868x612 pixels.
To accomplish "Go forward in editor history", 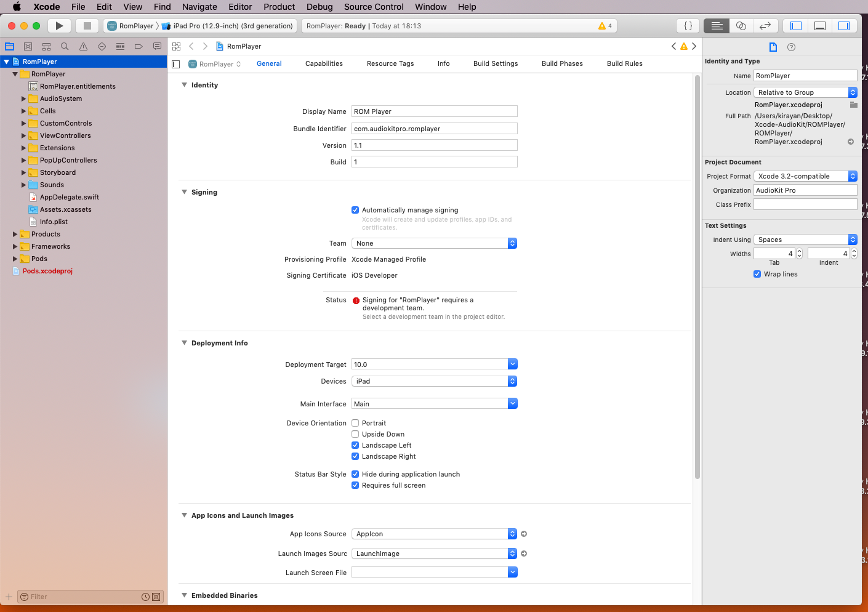I will point(206,46).
